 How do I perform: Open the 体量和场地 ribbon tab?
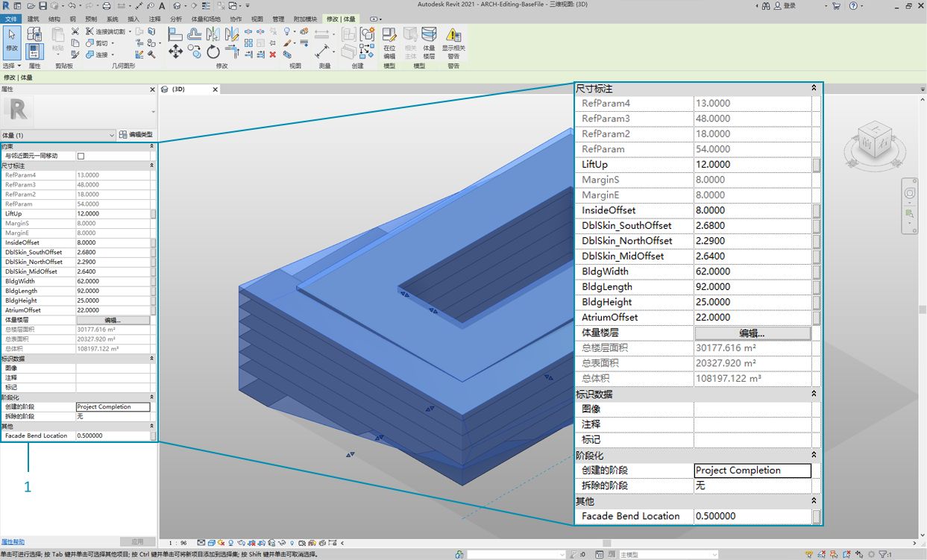206,19
